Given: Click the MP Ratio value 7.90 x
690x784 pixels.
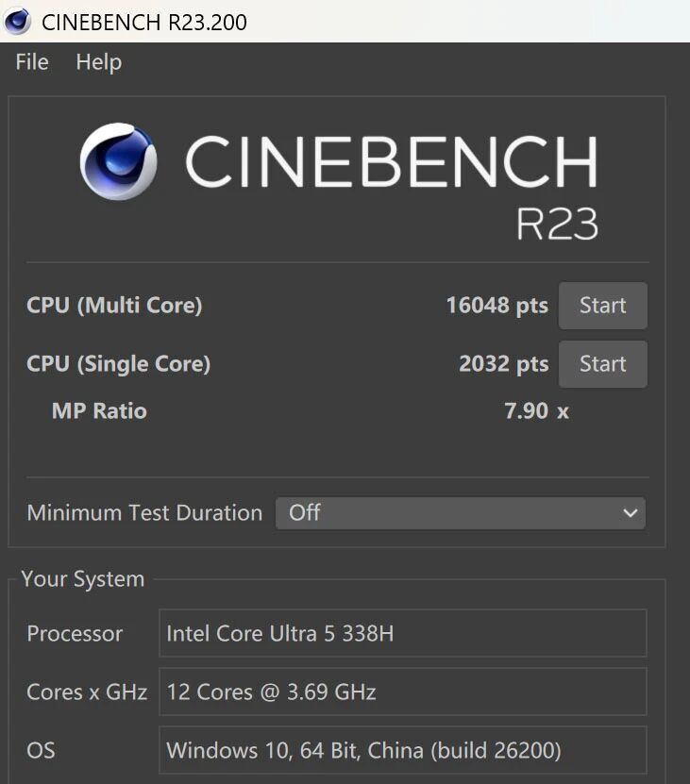Looking at the screenshot, I should point(536,411).
